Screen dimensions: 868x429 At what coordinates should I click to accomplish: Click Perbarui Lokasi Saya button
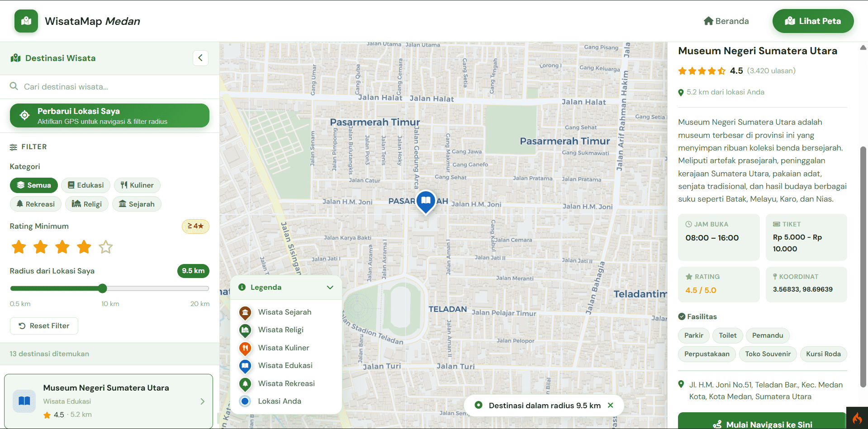click(x=109, y=116)
